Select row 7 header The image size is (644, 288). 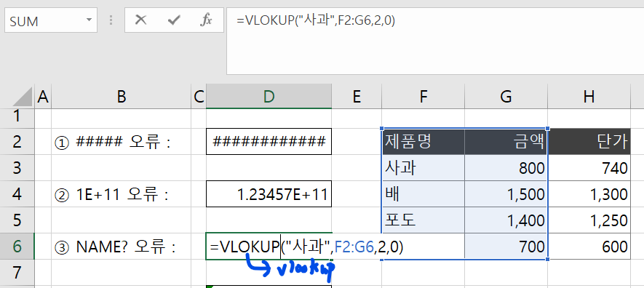tap(17, 272)
